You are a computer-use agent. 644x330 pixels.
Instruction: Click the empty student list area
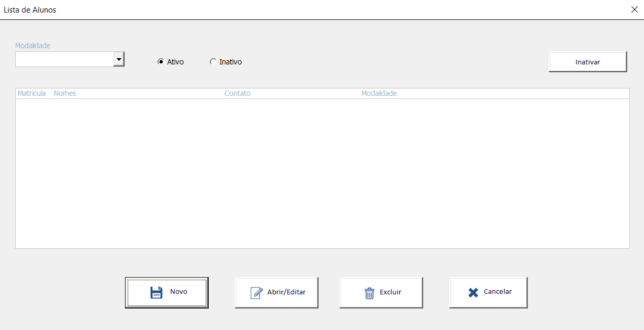pos(322,173)
